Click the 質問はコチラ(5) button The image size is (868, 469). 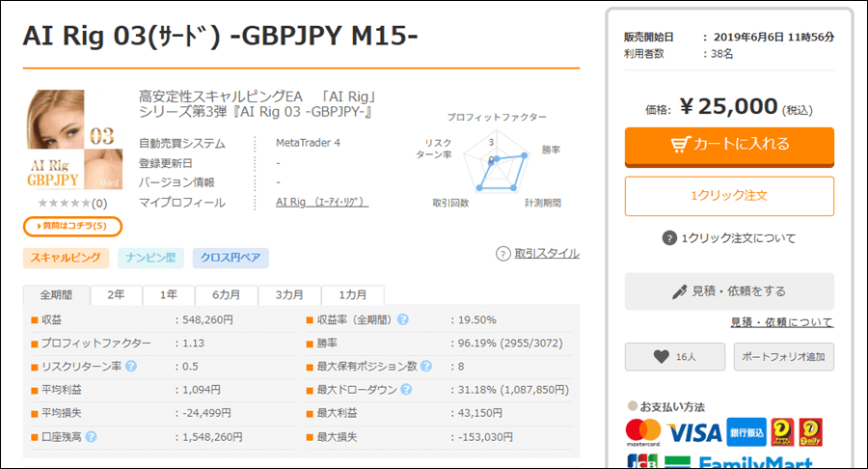(x=72, y=226)
